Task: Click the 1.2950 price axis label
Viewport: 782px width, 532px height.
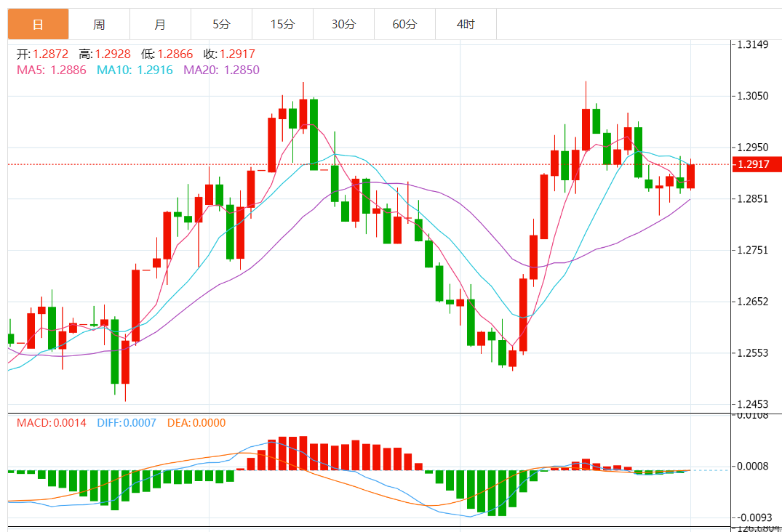Action: pyautogui.click(x=753, y=148)
